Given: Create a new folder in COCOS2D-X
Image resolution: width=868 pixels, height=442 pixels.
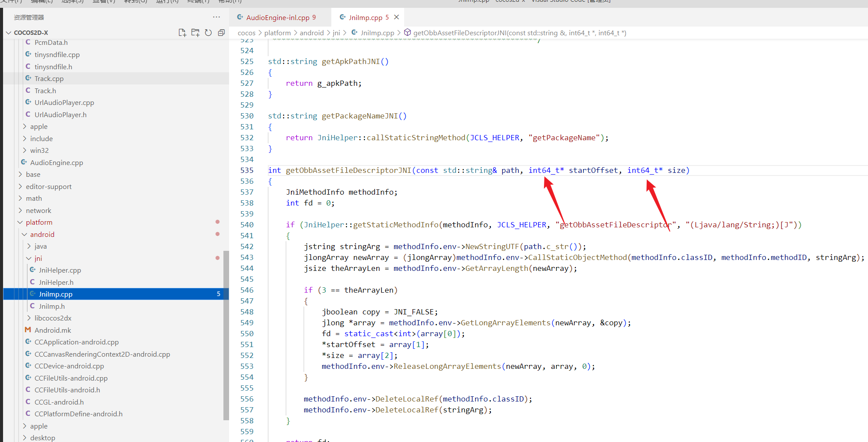Looking at the screenshot, I should 196,33.
